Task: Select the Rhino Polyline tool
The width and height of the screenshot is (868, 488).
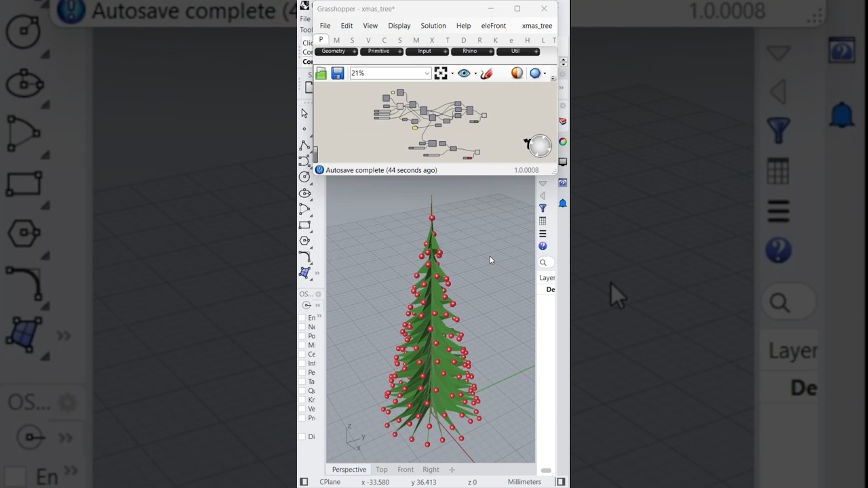Action: coord(304,145)
